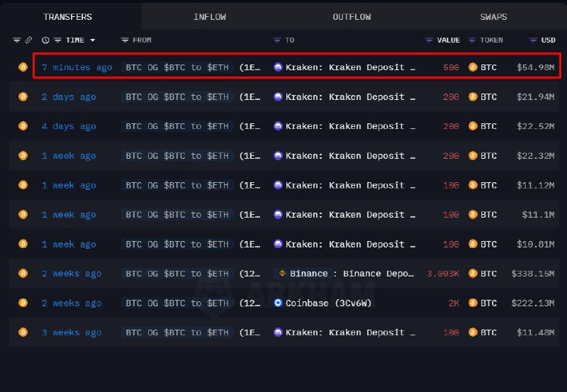Expand the TIME sort dropdown arrow
The image size is (567, 392).
[93, 40]
